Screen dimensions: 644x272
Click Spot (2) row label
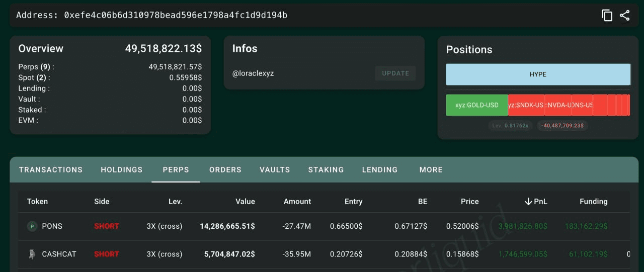pyautogui.click(x=34, y=77)
